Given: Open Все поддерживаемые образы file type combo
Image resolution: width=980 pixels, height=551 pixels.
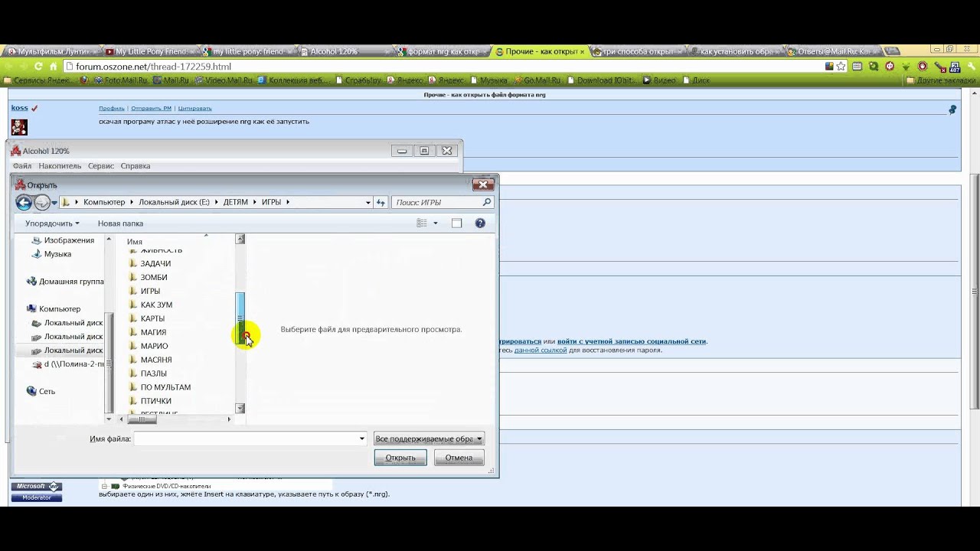Looking at the screenshot, I should (429, 439).
